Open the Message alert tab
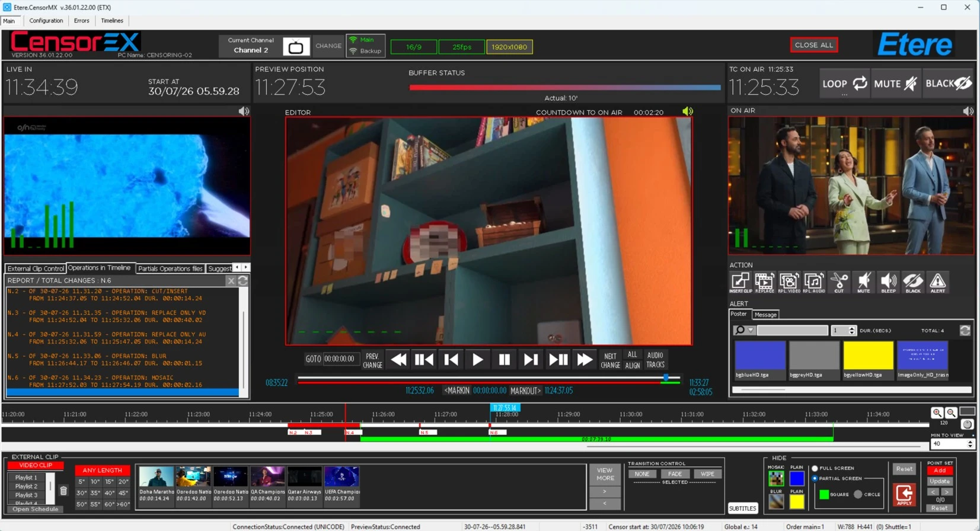The height and width of the screenshot is (531, 980). [765, 315]
